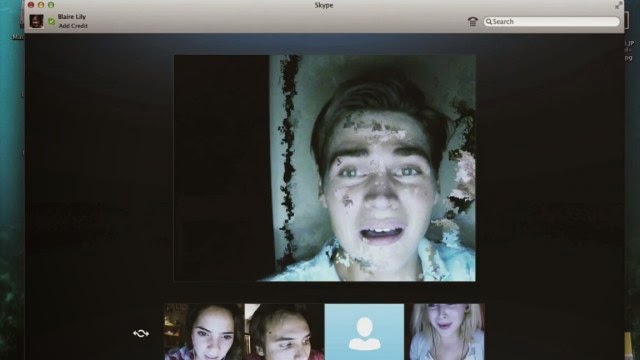Select the desktop file behind the right edge

point(629,51)
